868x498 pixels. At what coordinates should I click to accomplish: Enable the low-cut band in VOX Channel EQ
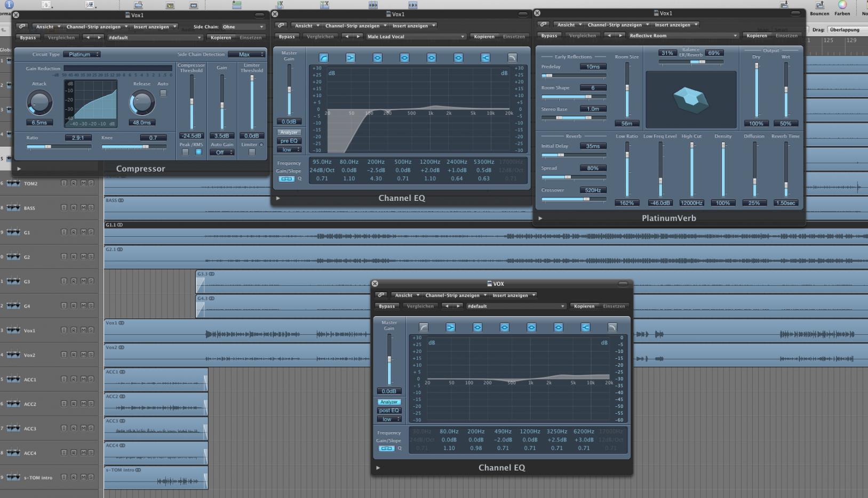click(x=424, y=327)
